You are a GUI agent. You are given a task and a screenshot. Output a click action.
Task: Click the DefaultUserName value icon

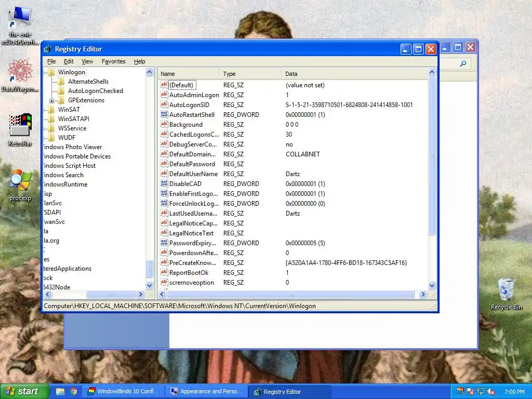[x=164, y=174]
